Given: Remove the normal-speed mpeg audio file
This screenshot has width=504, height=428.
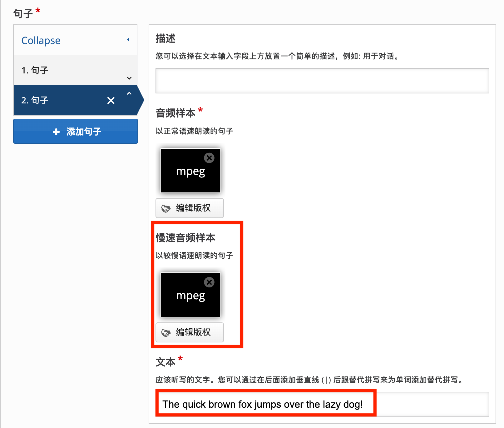Looking at the screenshot, I should pyautogui.click(x=209, y=158).
